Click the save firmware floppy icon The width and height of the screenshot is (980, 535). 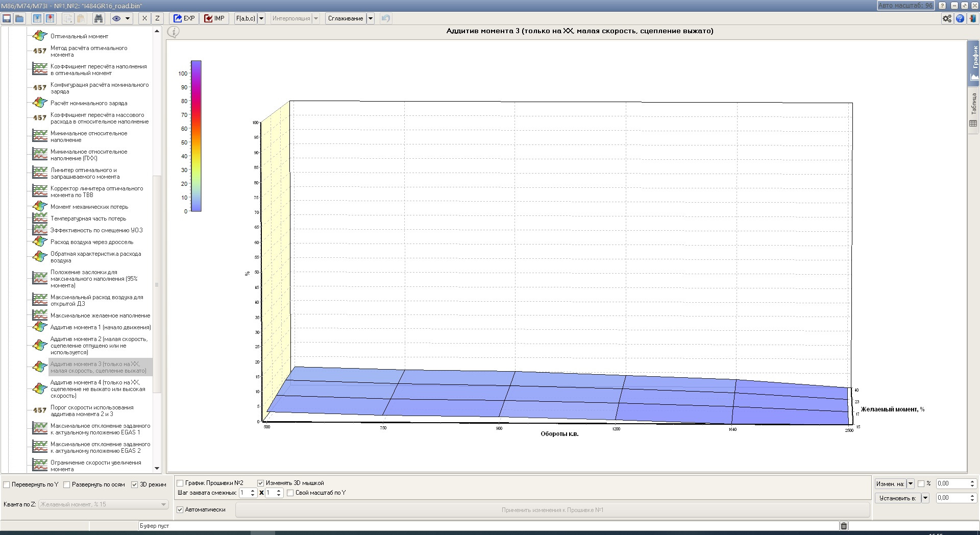(x=7, y=18)
